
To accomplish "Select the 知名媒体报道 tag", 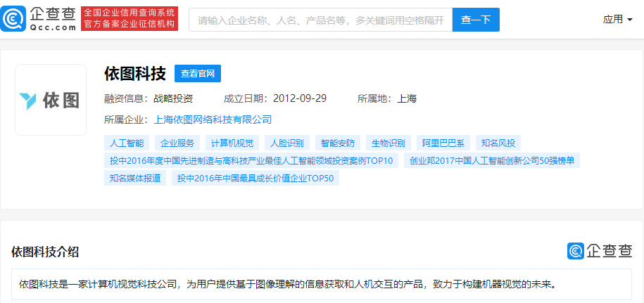I will point(135,178).
